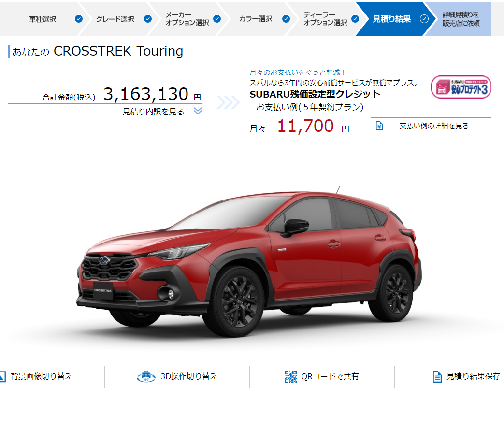Go back to the 車種選択 step
The height and width of the screenshot is (429, 504).
click(43, 19)
